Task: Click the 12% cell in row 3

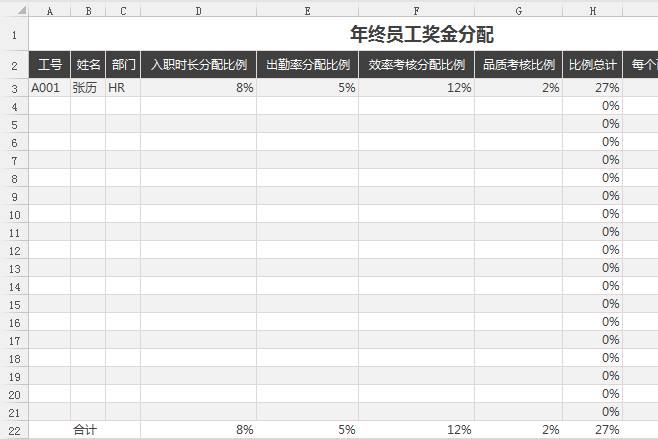Action: pos(416,88)
